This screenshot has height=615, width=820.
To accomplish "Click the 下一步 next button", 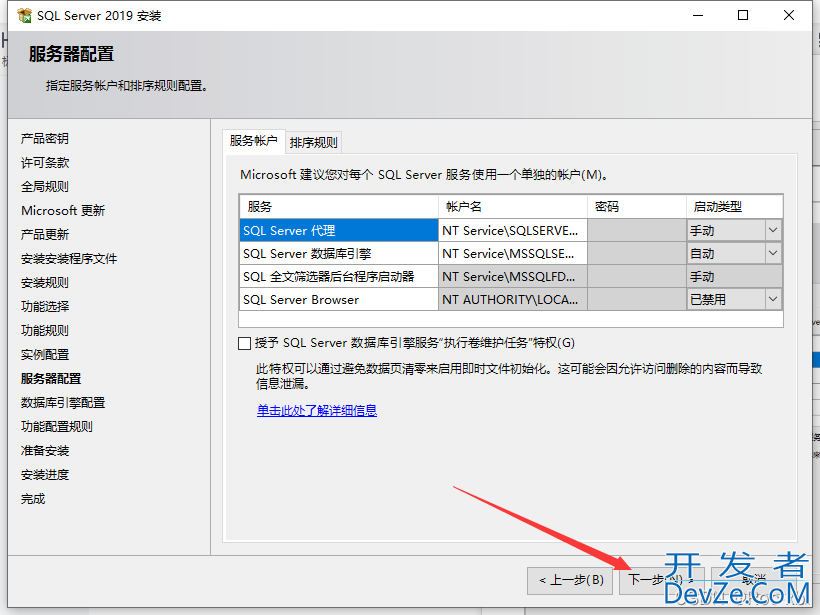I will pyautogui.click(x=662, y=580).
